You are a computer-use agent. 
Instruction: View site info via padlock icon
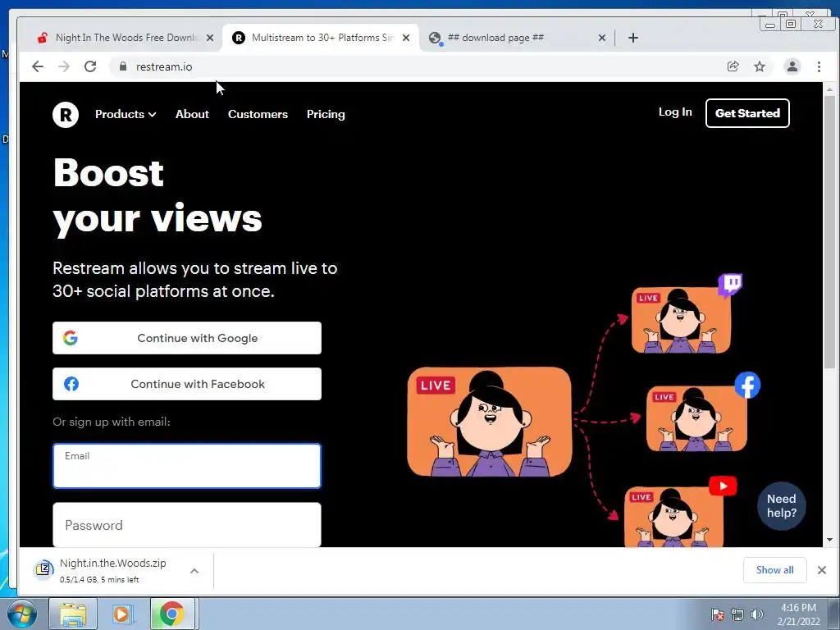coord(123,66)
